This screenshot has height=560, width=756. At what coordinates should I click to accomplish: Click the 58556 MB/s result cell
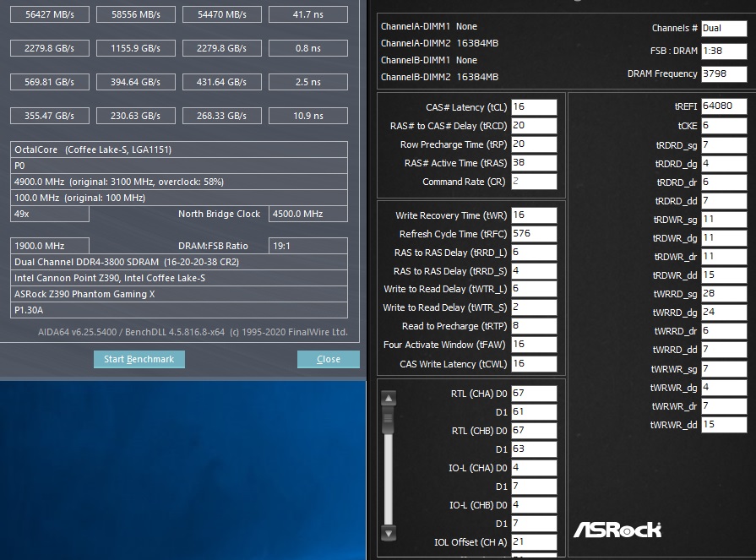click(x=136, y=14)
